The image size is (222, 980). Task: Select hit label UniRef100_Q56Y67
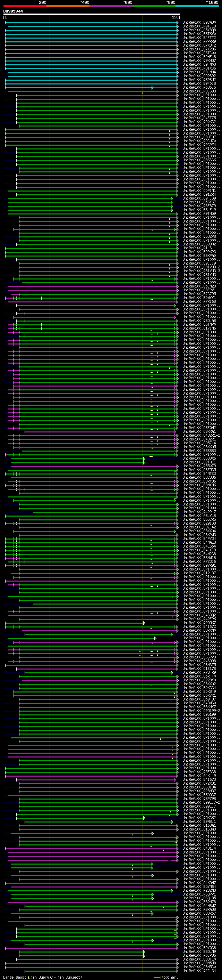199,202
